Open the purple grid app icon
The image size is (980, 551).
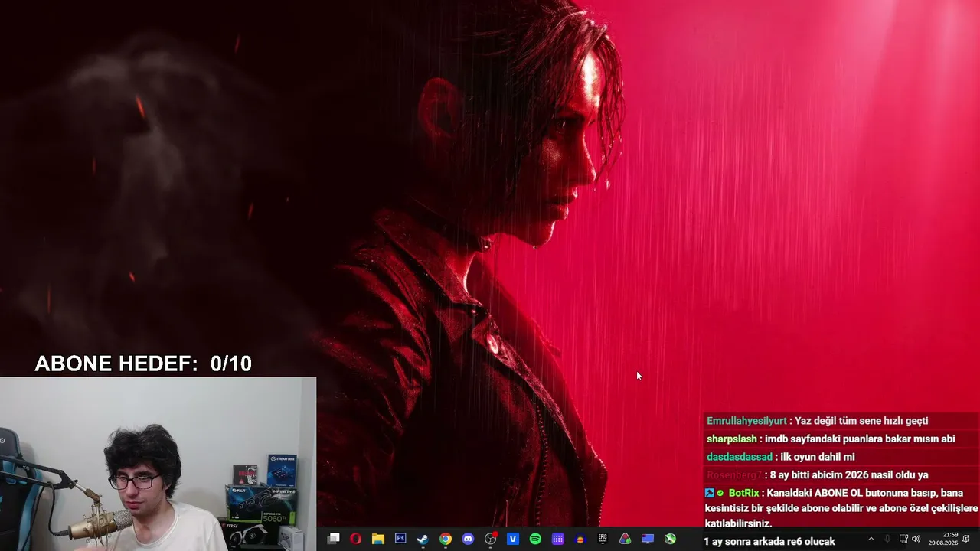point(558,539)
